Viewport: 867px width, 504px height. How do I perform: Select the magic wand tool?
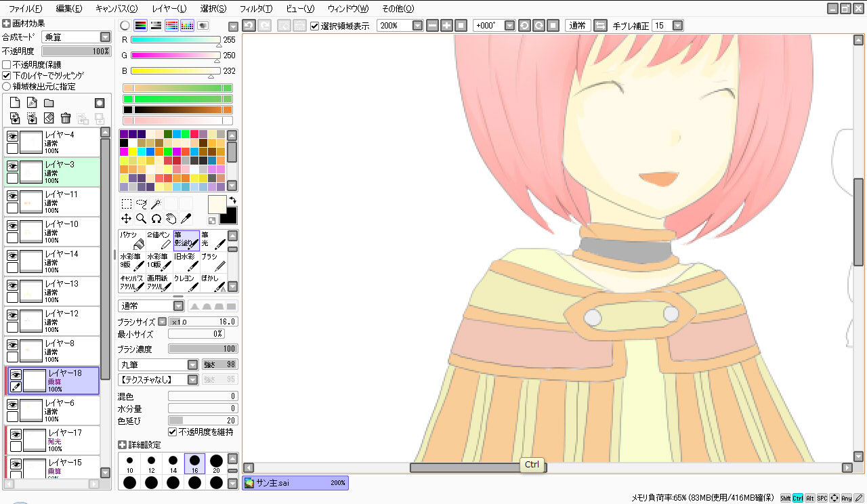point(156,204)
